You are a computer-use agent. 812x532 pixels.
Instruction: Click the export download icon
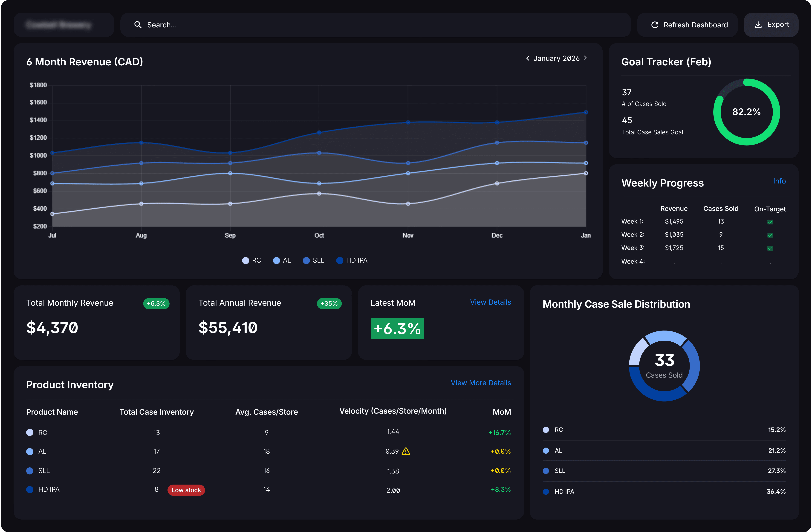coord(758,25)
